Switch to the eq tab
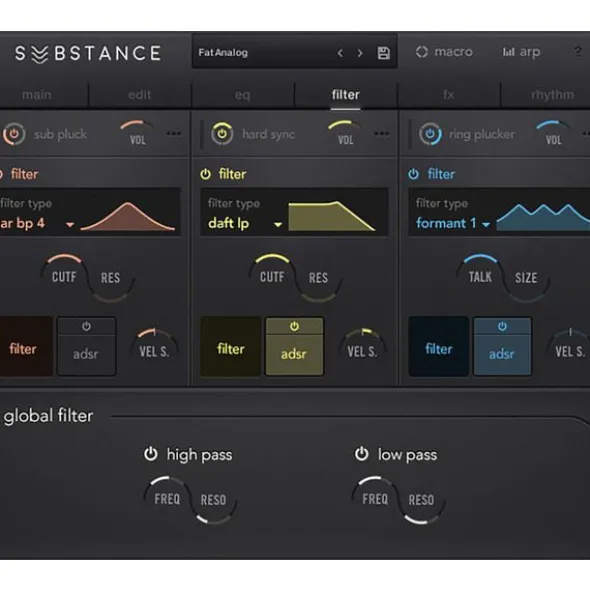Viewport: 590px width, 591px height. pyautogui.click(x=242, y=95)
